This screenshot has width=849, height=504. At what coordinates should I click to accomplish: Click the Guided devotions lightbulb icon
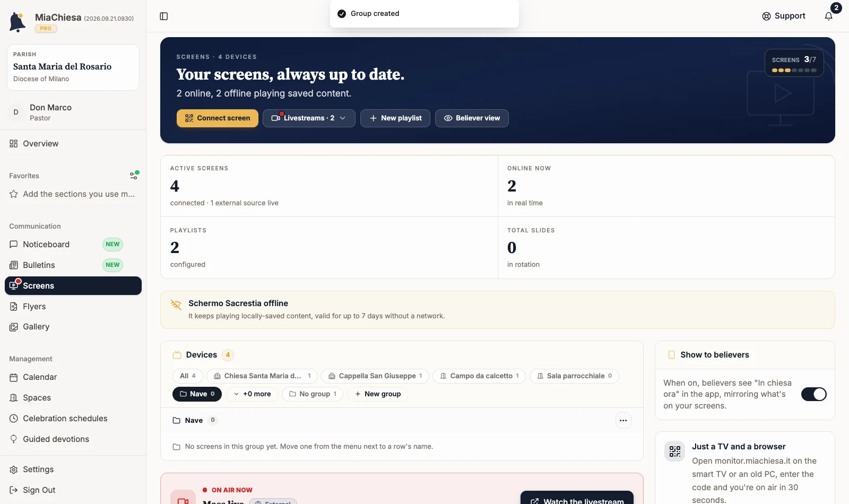coord(14,439)
